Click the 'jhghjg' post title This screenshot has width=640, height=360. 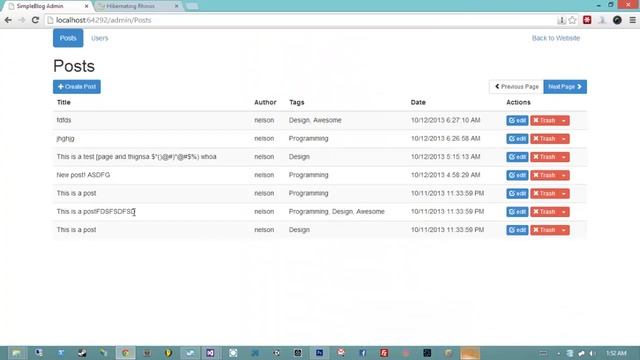[x=65, y=139]
